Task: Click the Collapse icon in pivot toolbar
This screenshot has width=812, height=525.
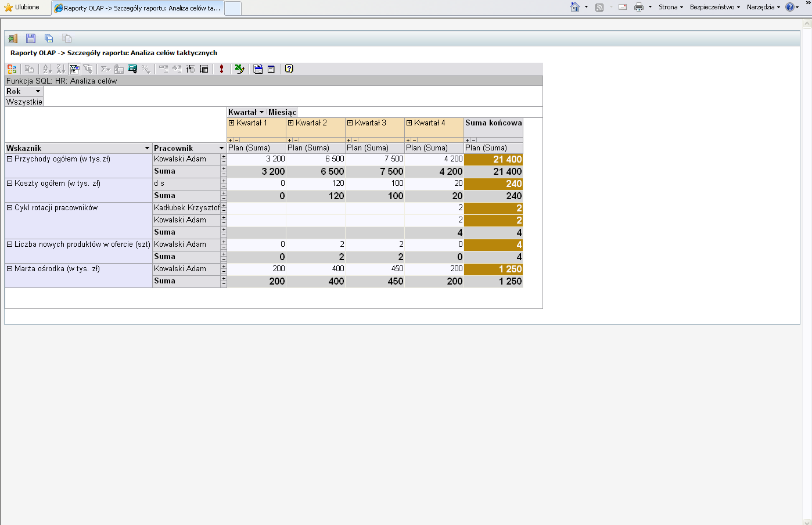Action: [163, 69]
